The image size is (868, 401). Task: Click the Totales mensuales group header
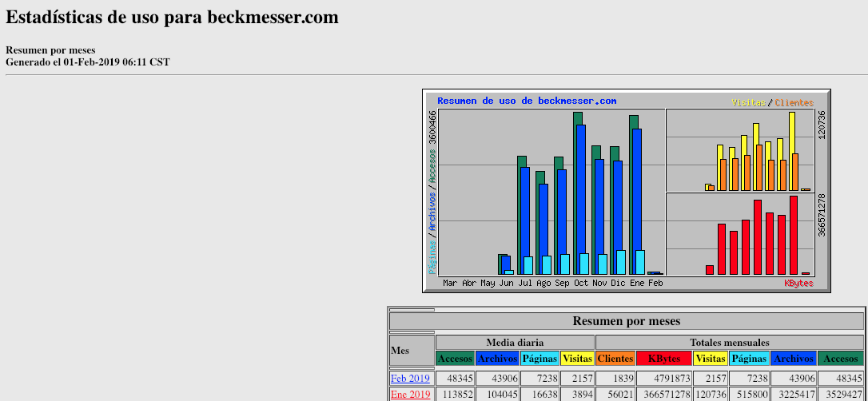729,342
